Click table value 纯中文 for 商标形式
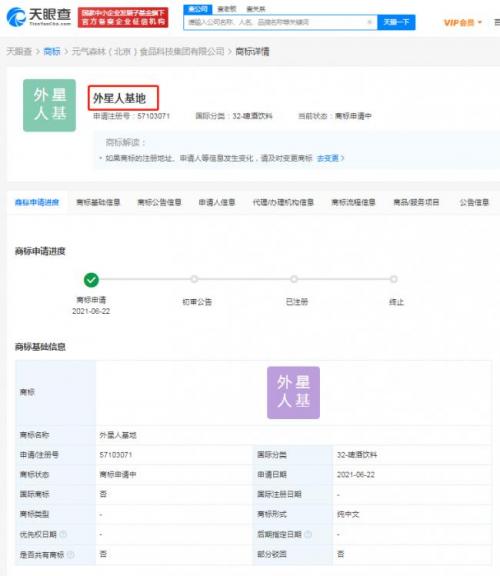500x576 pixels. point(348,514)
